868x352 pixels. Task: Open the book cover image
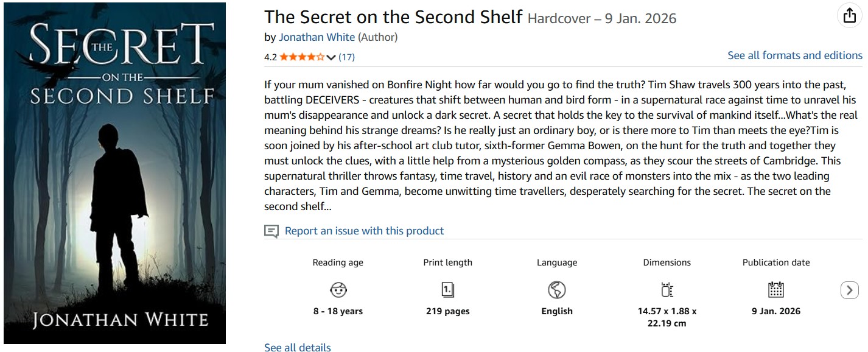(x=114, y=174)
